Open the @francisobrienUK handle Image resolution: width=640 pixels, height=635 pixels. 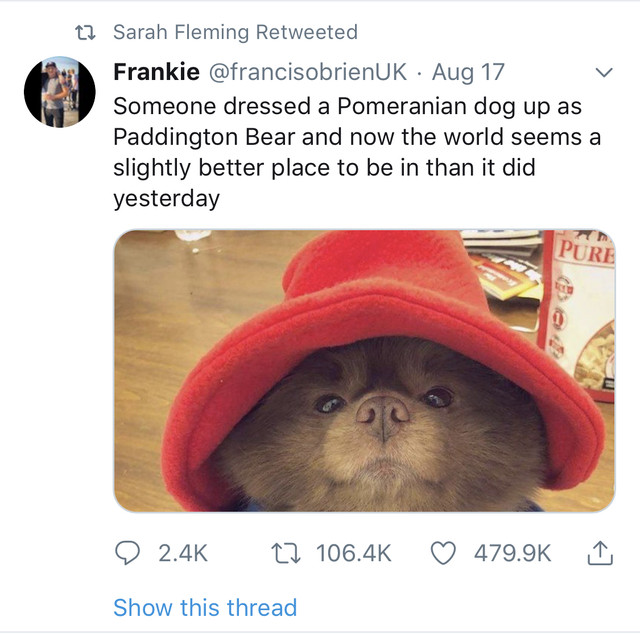pyautogui.click(x=307, y=72)
